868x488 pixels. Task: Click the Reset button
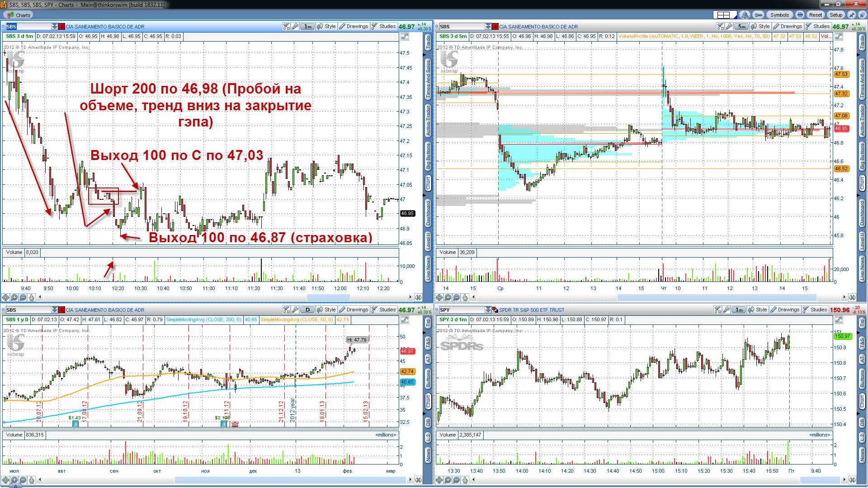[x=816, y=15]
